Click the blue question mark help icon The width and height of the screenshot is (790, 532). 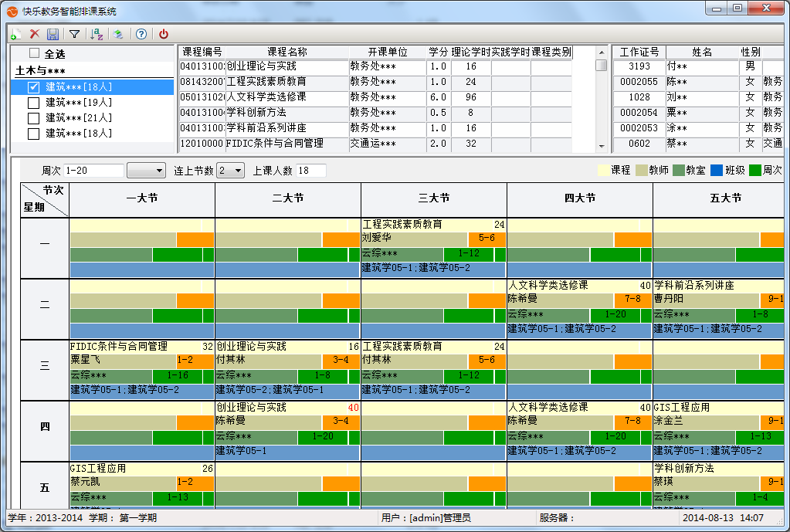(141, 34)
